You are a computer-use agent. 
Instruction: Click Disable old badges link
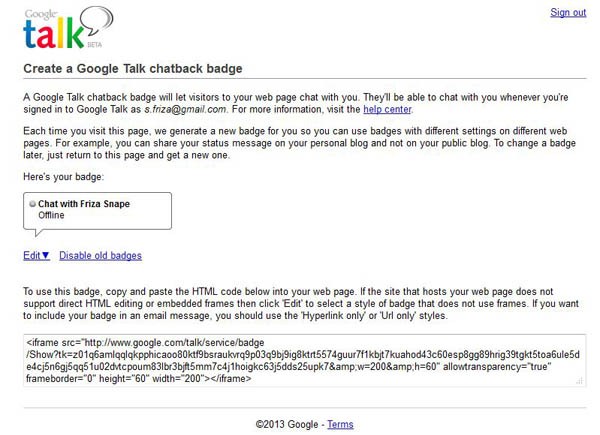coord(100,256)
